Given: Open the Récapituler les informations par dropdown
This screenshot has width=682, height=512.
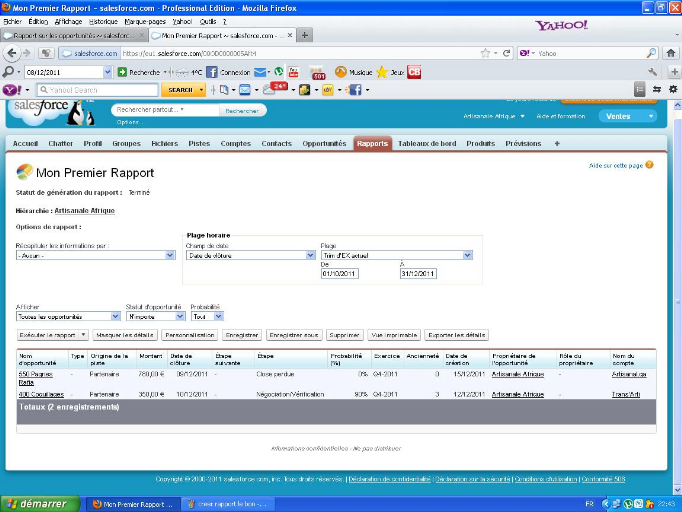Looking at the screenshot, I should 95,255.
